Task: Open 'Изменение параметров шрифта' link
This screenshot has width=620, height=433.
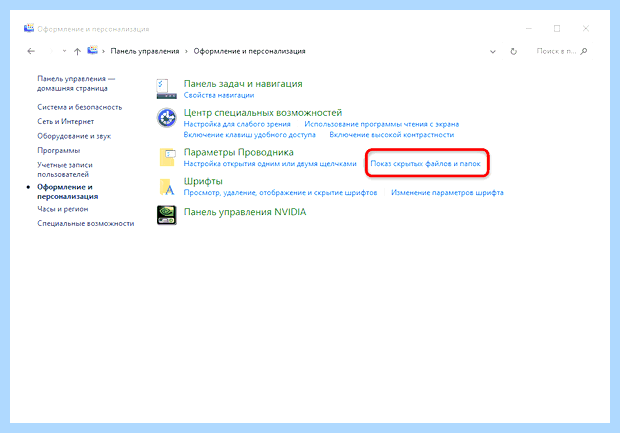Action: coord(447,193)
